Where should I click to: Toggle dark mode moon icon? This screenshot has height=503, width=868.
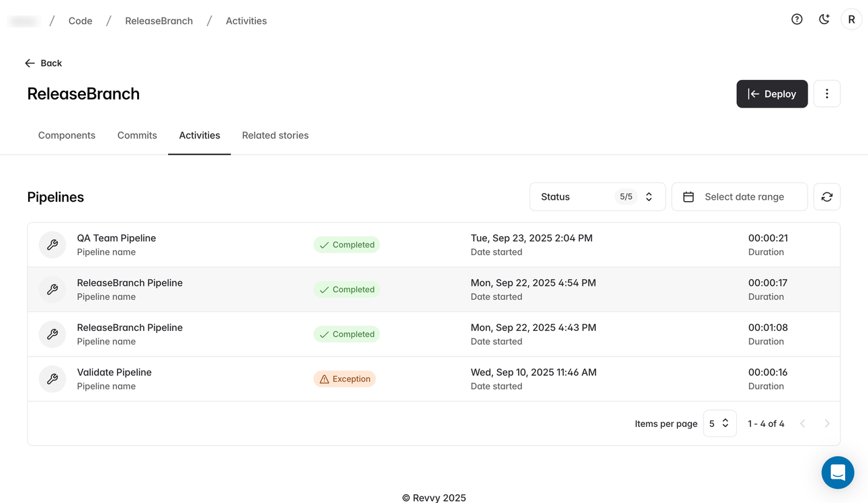coord(824,20)
